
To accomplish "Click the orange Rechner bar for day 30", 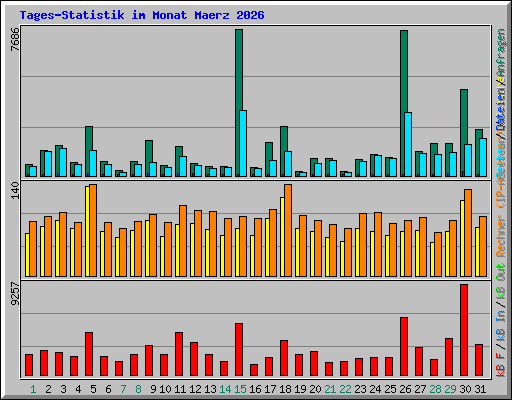I will 468,233.
